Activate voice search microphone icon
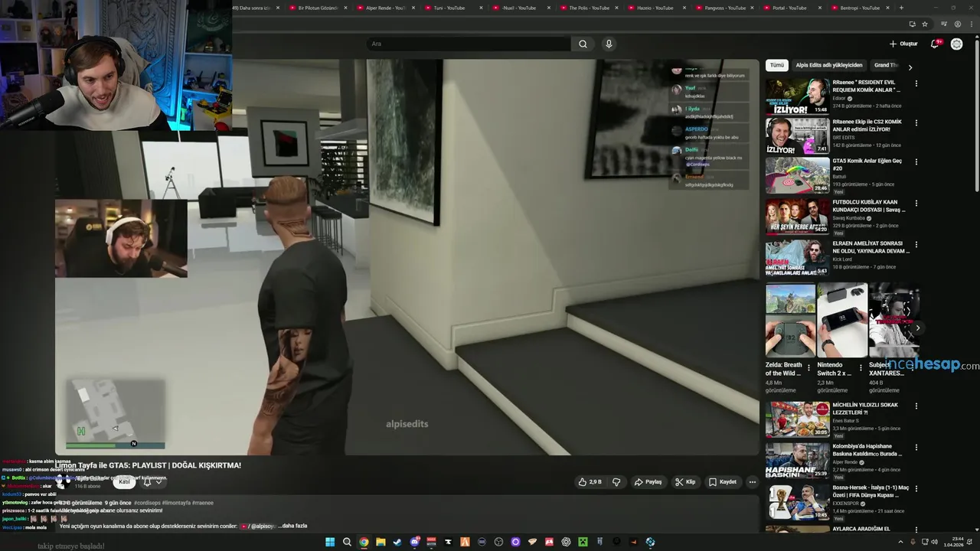Viewport: 980px width, 551px height. [609, 44]
